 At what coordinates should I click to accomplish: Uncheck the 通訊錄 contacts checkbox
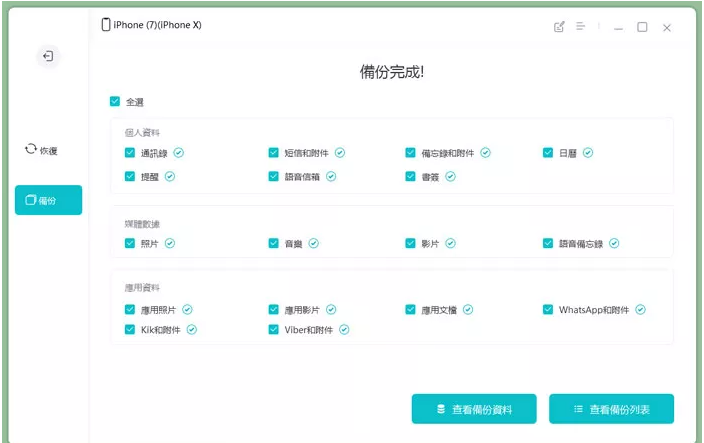(130, 153)
